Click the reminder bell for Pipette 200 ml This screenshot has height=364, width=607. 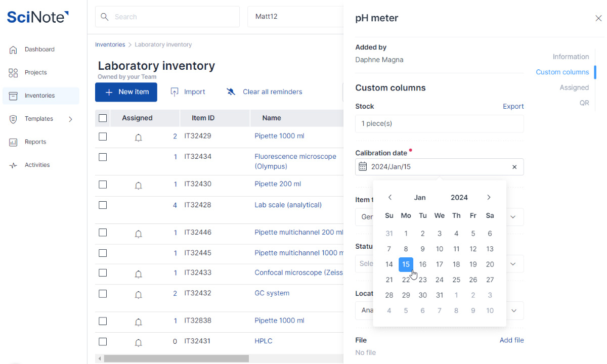[x=139, y=186]
